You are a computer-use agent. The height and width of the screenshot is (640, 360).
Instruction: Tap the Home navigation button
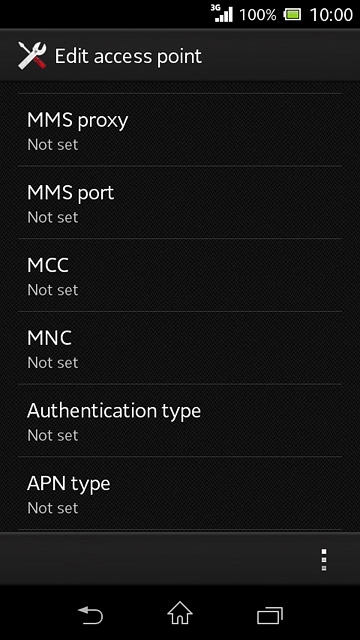pyautogui.click(x=180, y=613)
